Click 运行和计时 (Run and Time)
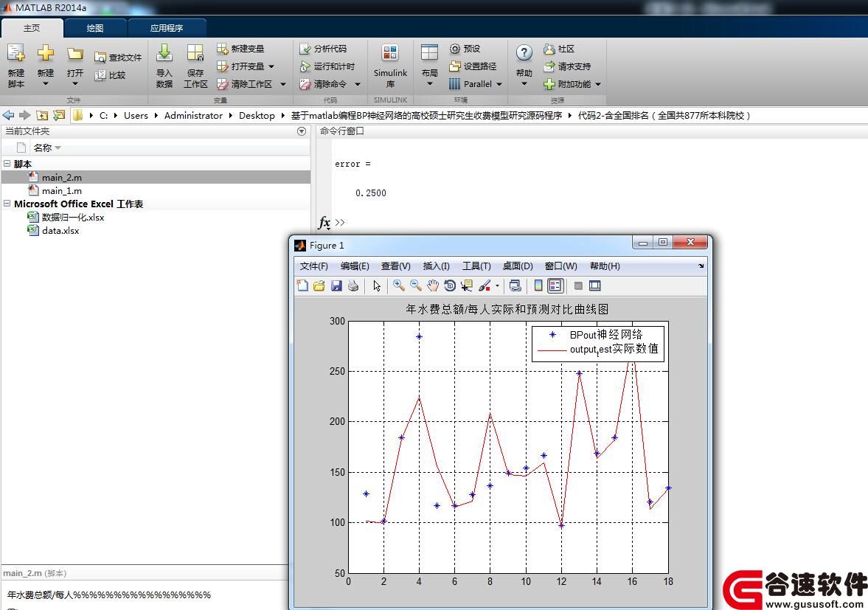The image size is (868, 610). click(327, 66)
